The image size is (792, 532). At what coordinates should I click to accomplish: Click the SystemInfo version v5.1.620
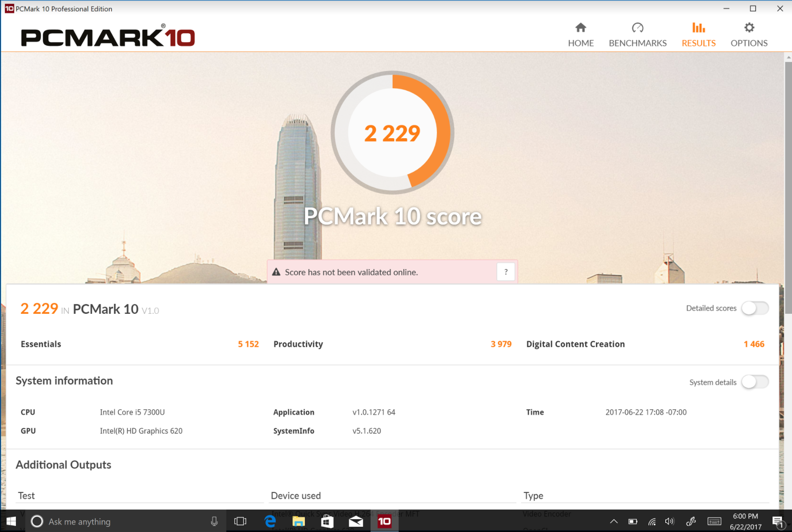tap(366, 431)
